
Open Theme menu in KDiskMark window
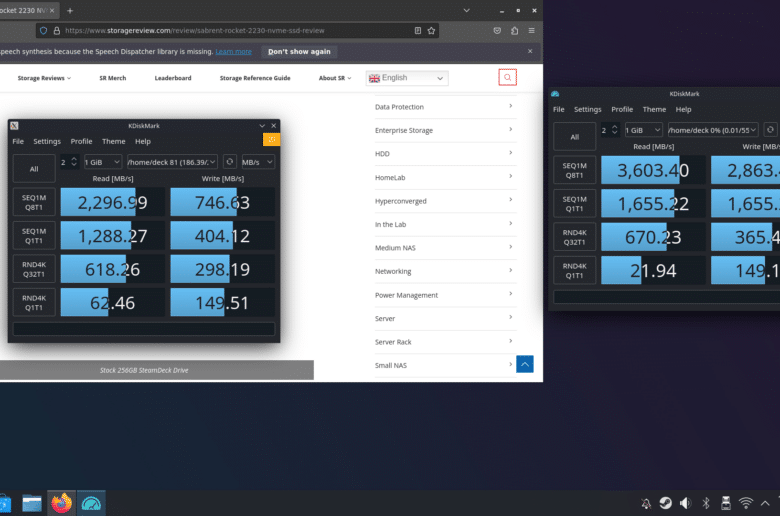654,109
